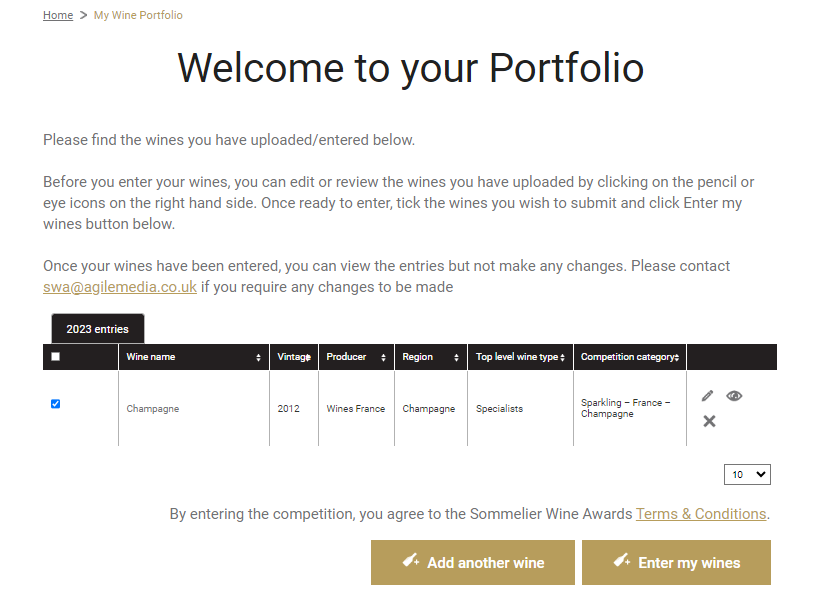
Task: View Champagne entry with the eye icon
Action: coord(734,396)
